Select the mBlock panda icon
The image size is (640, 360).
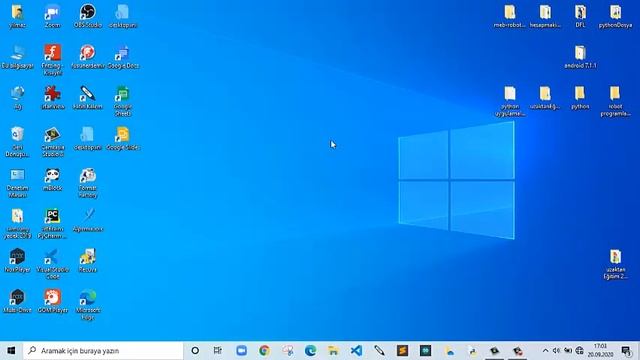coord(52,179)
